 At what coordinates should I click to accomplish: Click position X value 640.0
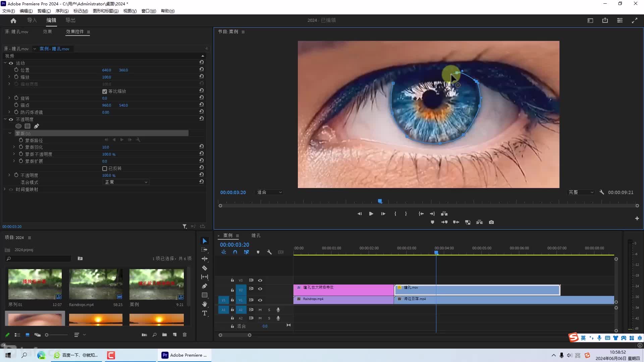[x=107, y=70]
